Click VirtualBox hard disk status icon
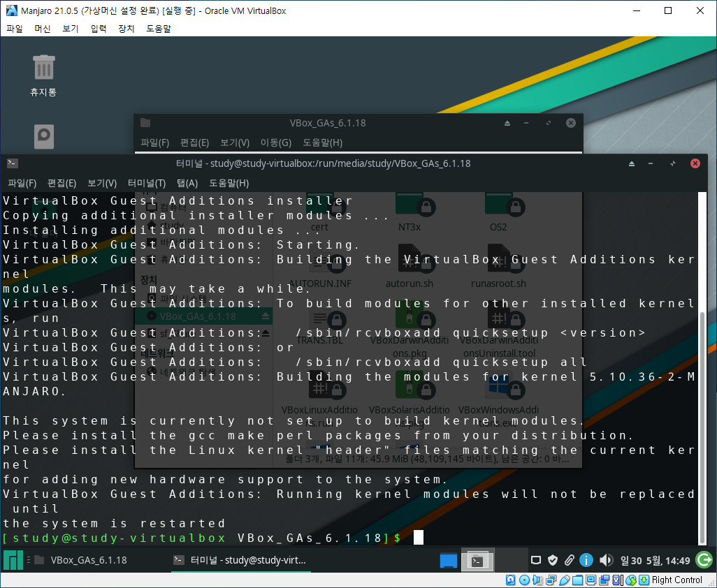Screen dimensions: 717x588 [511, 580]
